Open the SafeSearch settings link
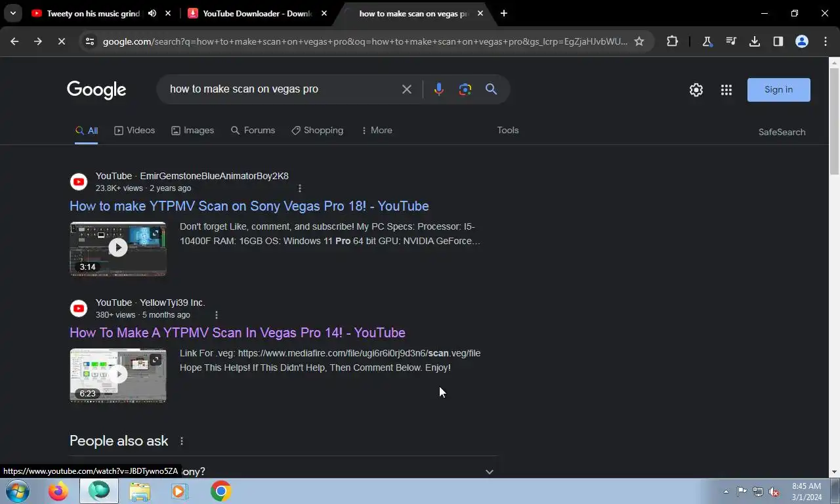The width and height of the screenshot is (840, 504). (x=782, y=132)
